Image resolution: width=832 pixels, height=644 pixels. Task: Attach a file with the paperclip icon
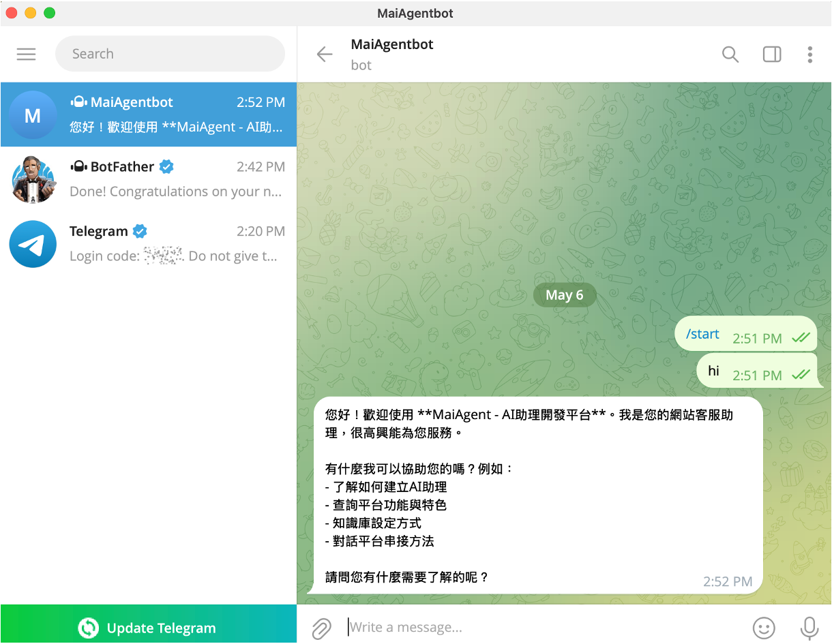321,628
